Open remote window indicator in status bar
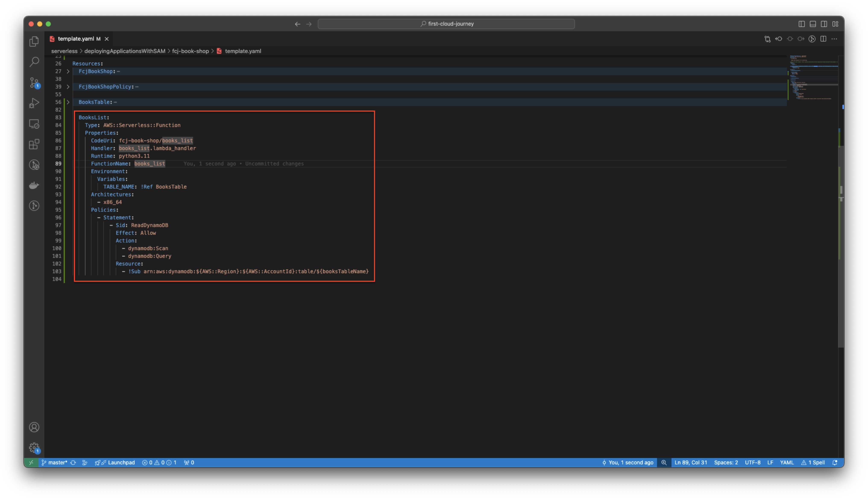Image resolution: width=868 pixels, height=499 pixels. pos(31,463)
